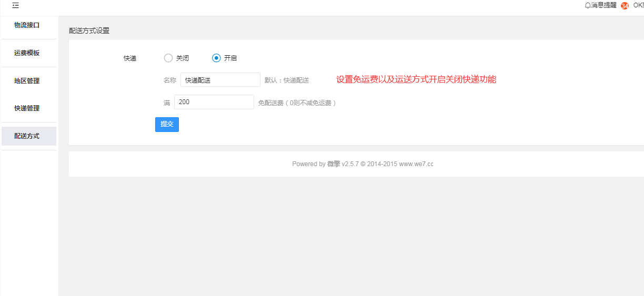Open the 物流接口 menu item
644x296 pixels.
click(x=27, y=25)
